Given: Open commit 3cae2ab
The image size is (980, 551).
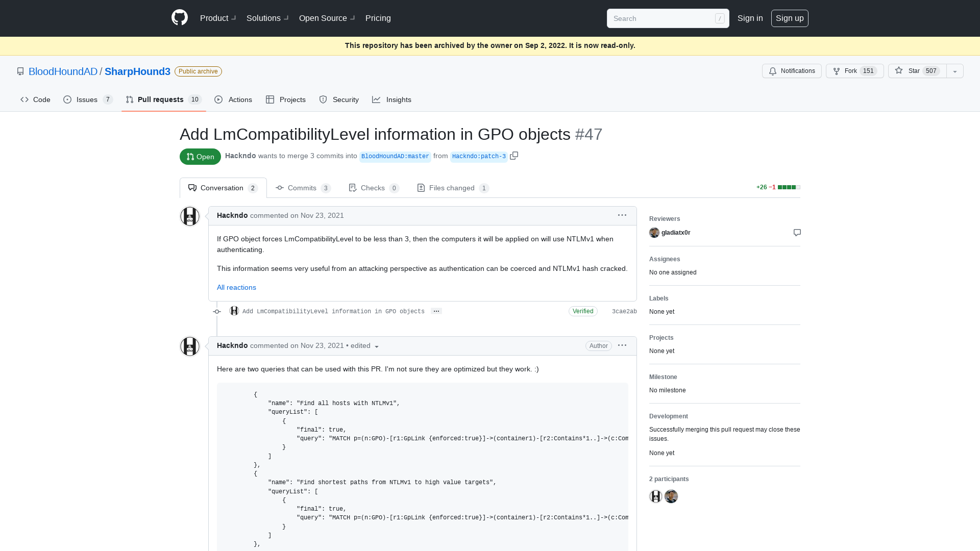Looking at the screenshot, I should point(624,311).
